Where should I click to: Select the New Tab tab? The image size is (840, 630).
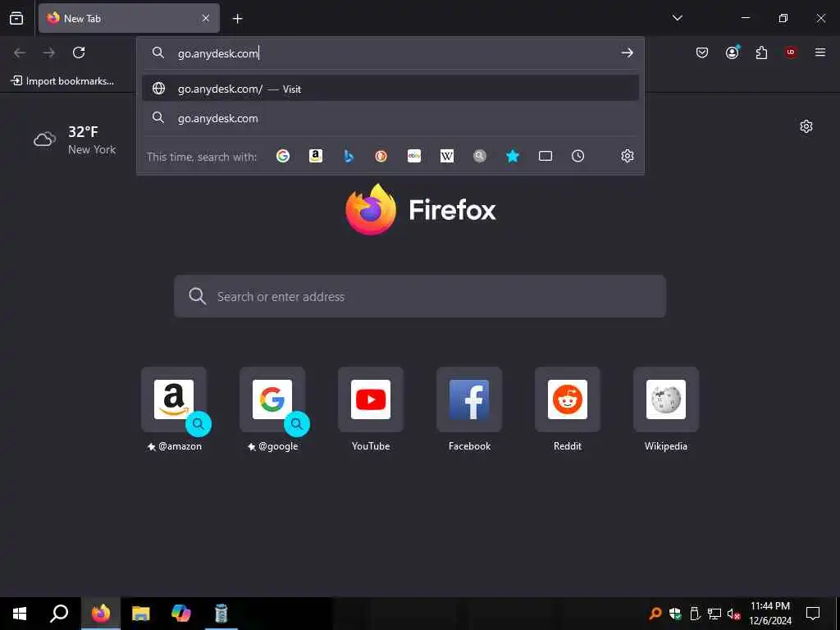129,18
